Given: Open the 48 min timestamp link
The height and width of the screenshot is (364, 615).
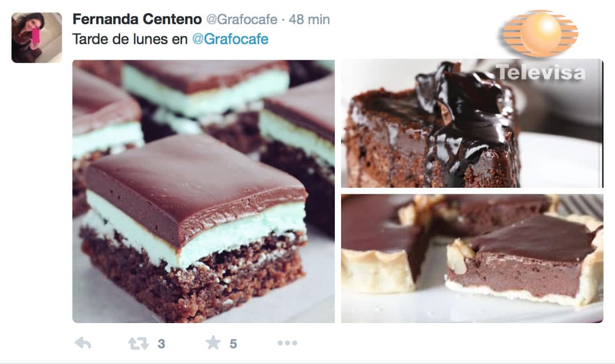Looking at the screenshot, I should [309, 19].
